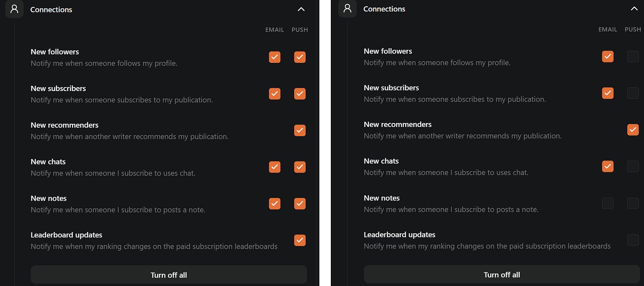
Task: Uncheck New chats email in left panel
Action: 275,167
